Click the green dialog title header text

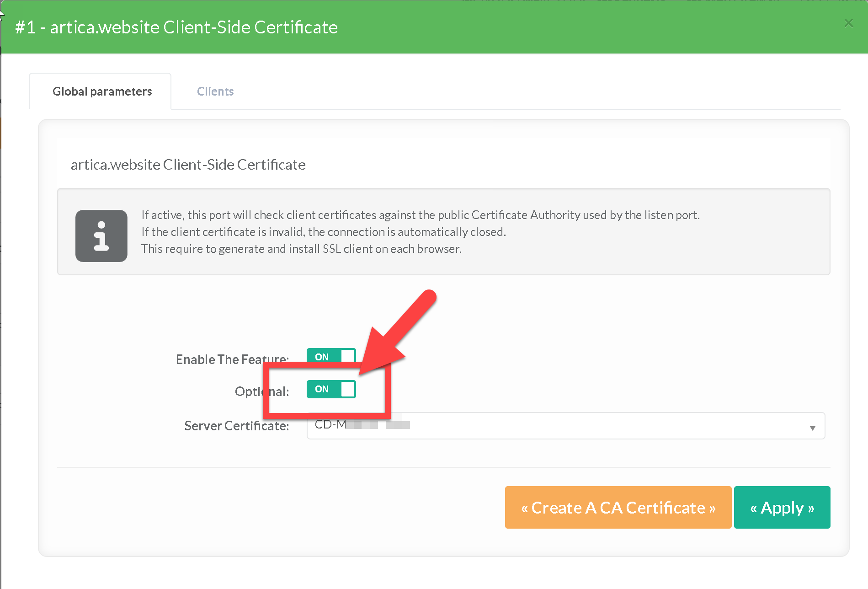point(176,27)
